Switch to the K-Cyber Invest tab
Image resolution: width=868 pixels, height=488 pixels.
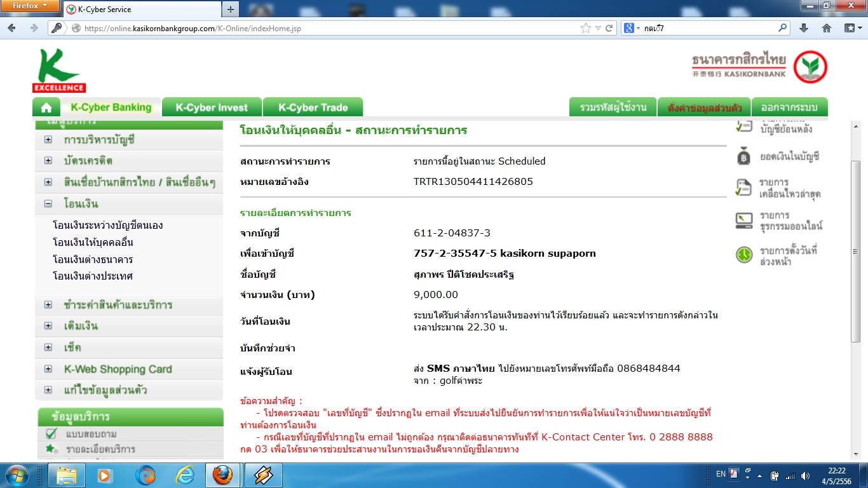point(212,107)
